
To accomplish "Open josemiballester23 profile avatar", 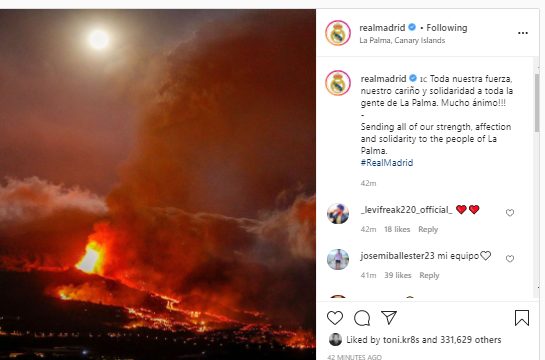I will [x=338, y=259].
